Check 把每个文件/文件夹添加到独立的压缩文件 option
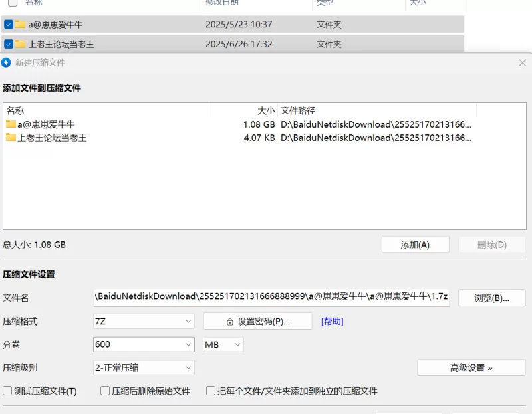The height and width of the screenshot is (414, 532). (x=211, y=391)
